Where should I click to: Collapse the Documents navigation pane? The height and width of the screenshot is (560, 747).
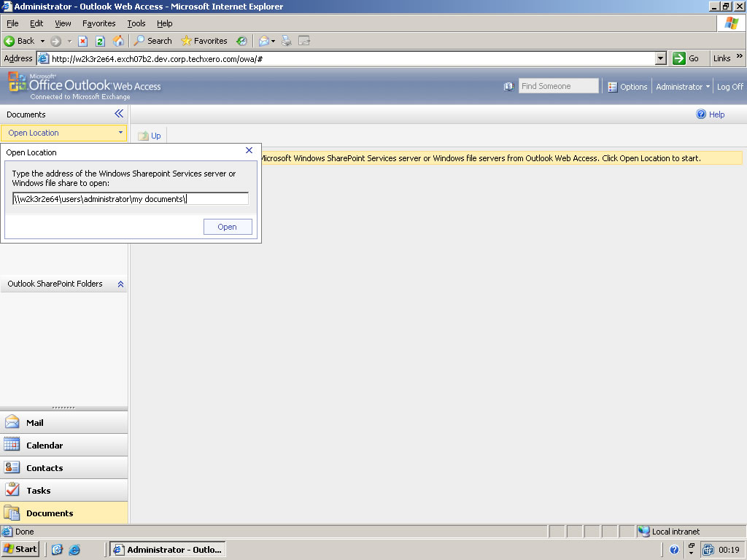[119, 114]
